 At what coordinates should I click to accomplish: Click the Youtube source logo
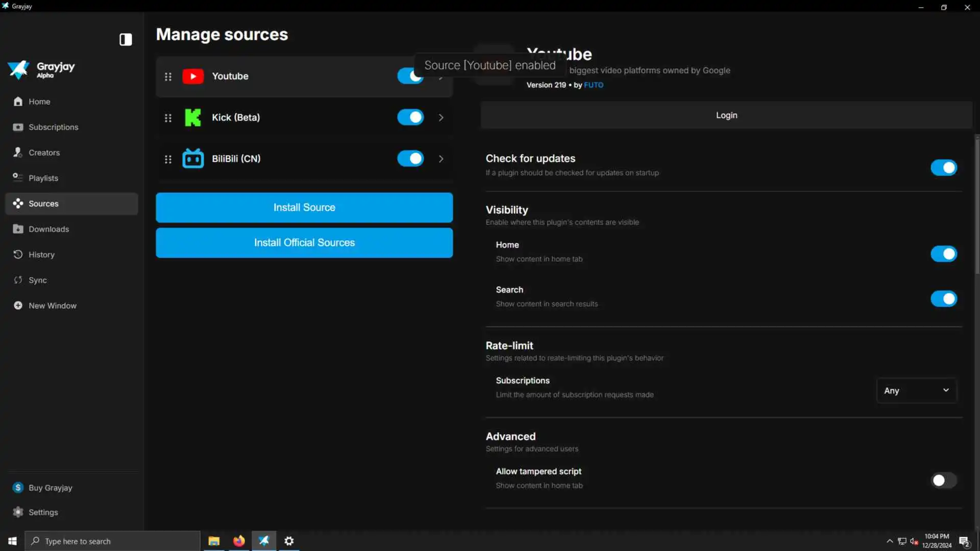point(193,76)
